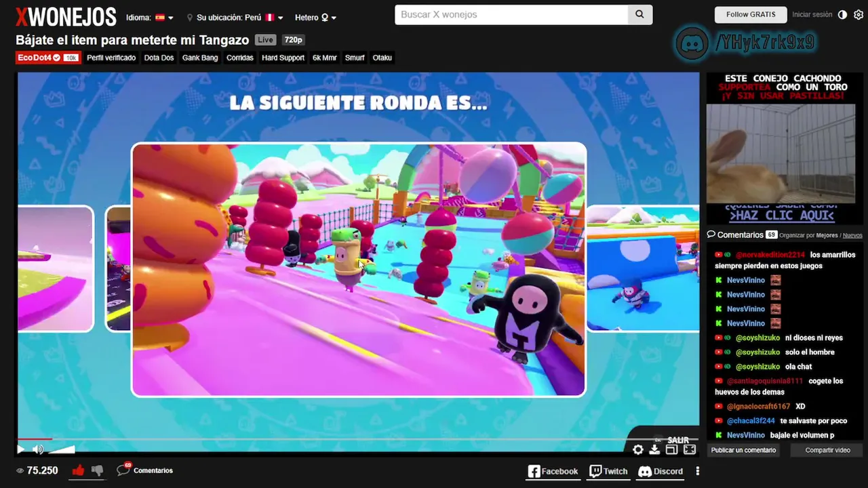Viewport: 868px width, 488px height.
Task: Open the EcoDot4 channel badge
Action: coord(47,58)
